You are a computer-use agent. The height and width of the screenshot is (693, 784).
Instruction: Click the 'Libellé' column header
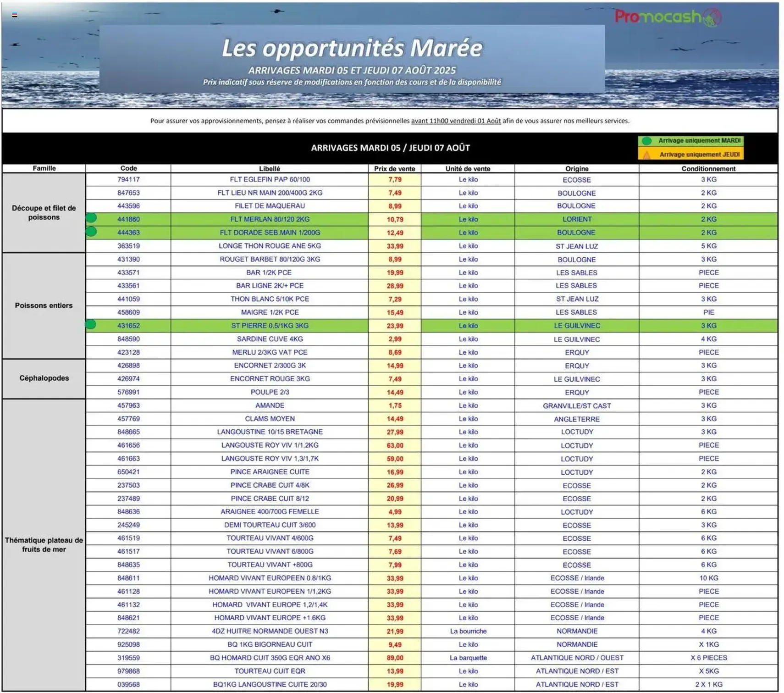(270, 169)
